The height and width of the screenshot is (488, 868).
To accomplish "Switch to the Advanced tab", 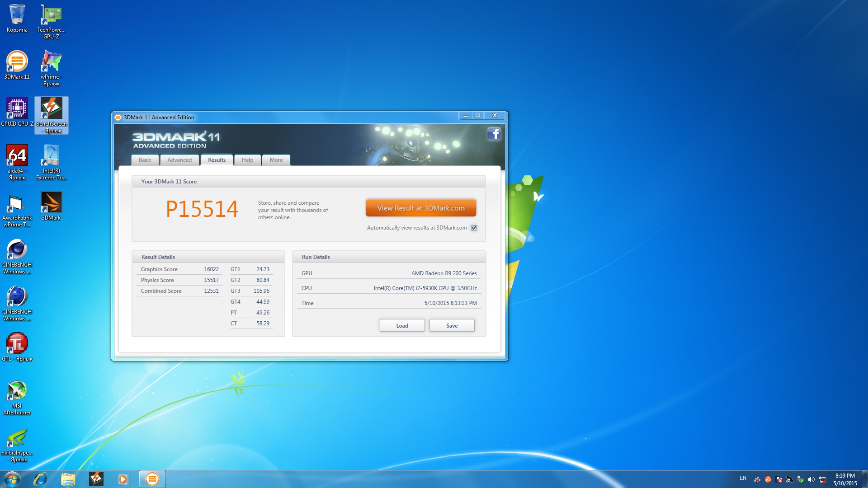I will tap(179, 160).
